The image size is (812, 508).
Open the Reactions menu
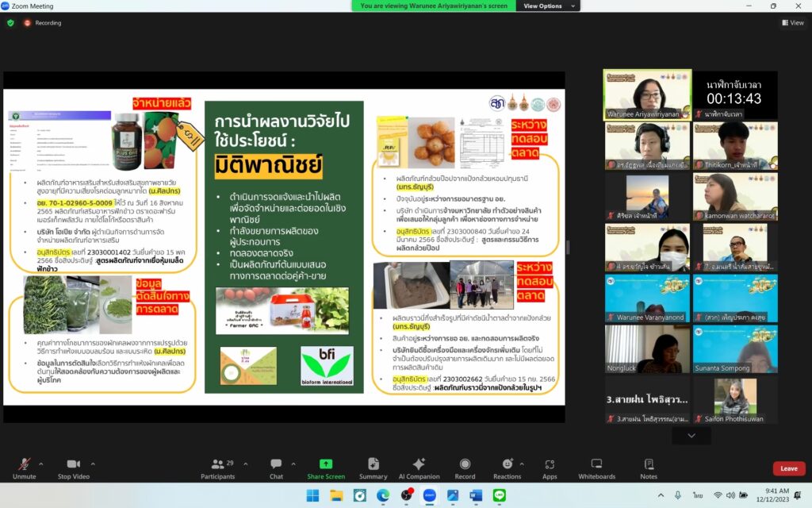(x=507, y=468)
